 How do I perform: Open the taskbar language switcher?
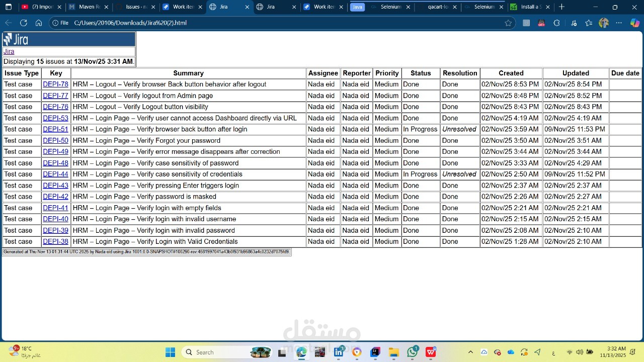coord(553,352)
